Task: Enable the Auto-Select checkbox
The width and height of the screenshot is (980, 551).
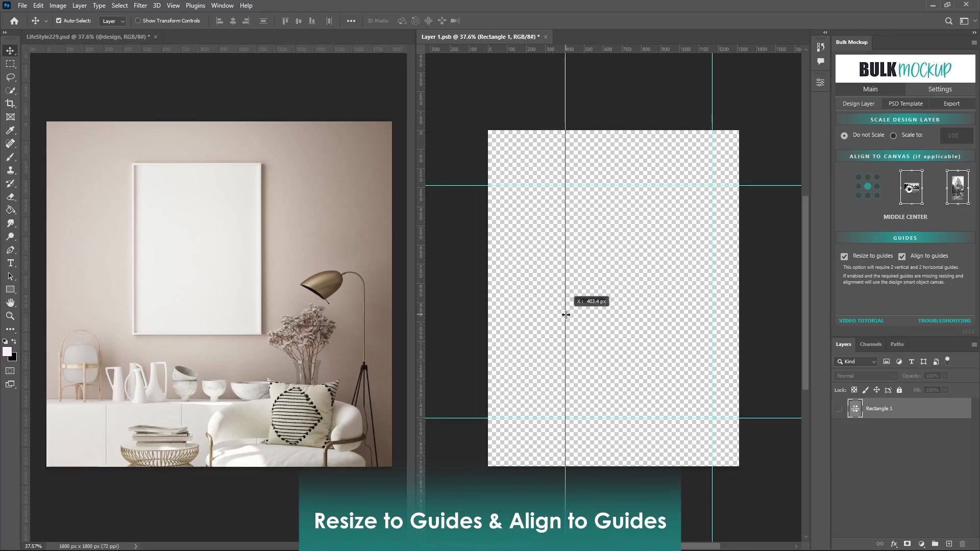Action: click(58, 21)
